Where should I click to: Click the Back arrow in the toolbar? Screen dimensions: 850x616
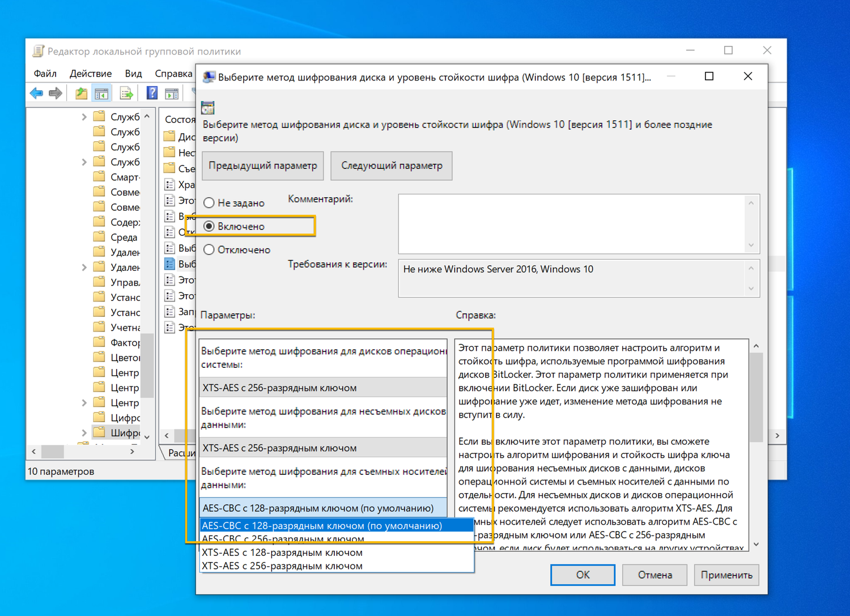coord(37,93)
